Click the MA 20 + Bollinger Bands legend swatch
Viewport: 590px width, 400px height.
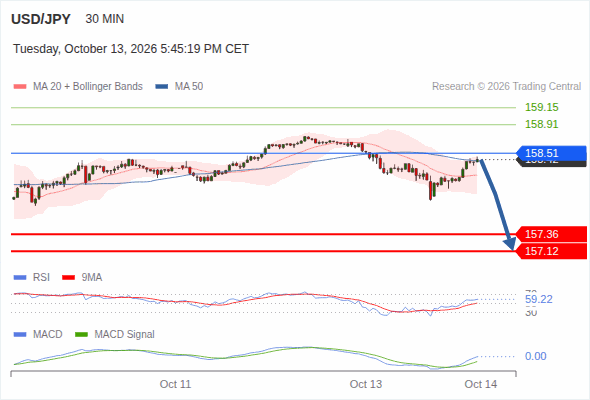click(x=20, y=87)
